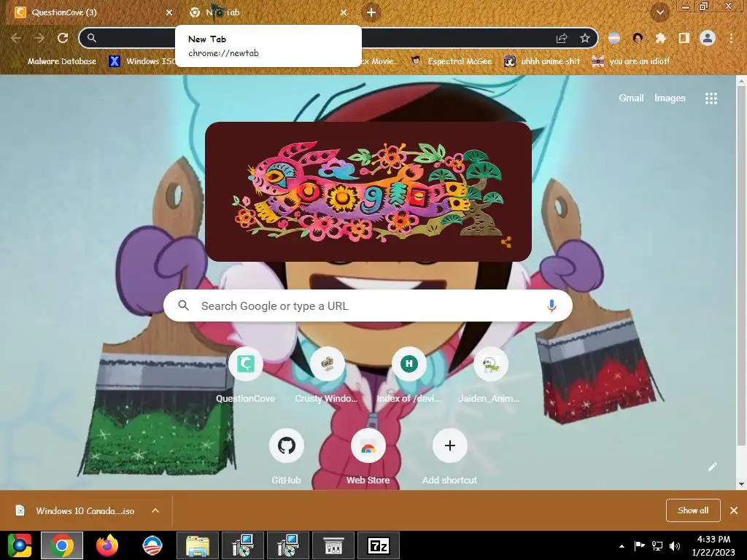Open Google Images link
The height and width of the screenshot is (560, 747).
click(x=670, y=98)
